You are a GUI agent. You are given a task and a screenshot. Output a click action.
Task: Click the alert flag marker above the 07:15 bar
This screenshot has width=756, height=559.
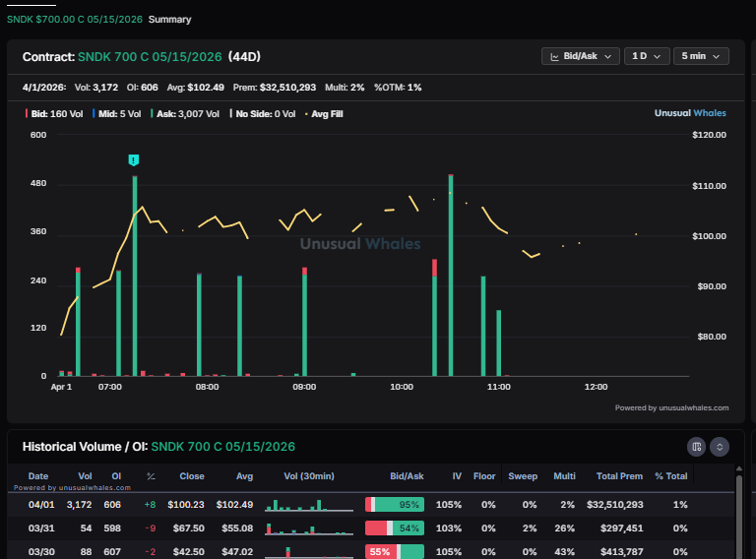(134, 160)
